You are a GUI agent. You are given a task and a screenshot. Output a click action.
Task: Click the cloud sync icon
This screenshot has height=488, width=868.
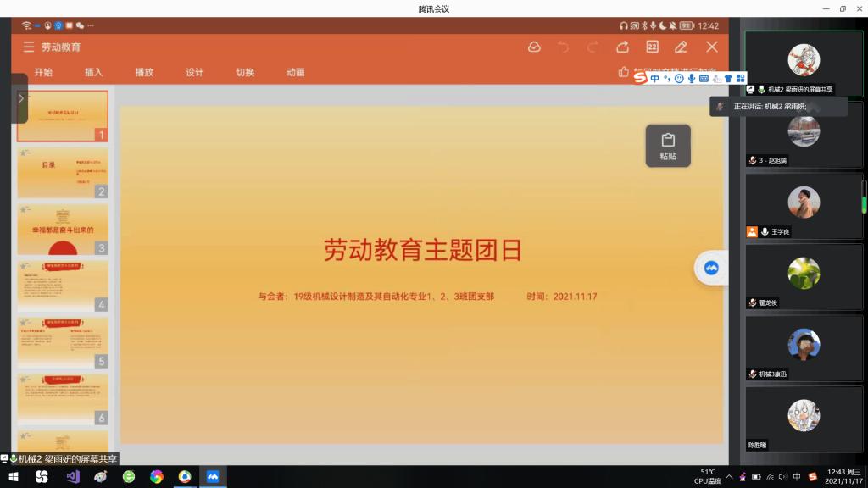click(x=534, y=47)
